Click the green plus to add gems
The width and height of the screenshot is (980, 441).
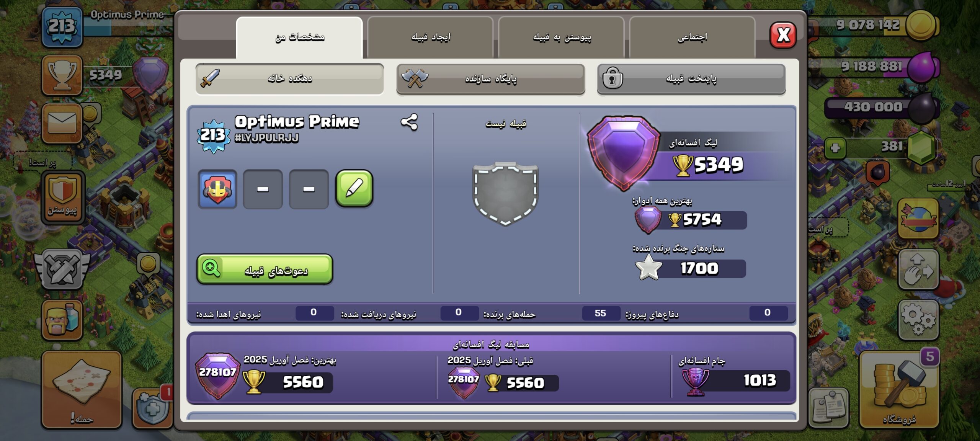point(835,148)
